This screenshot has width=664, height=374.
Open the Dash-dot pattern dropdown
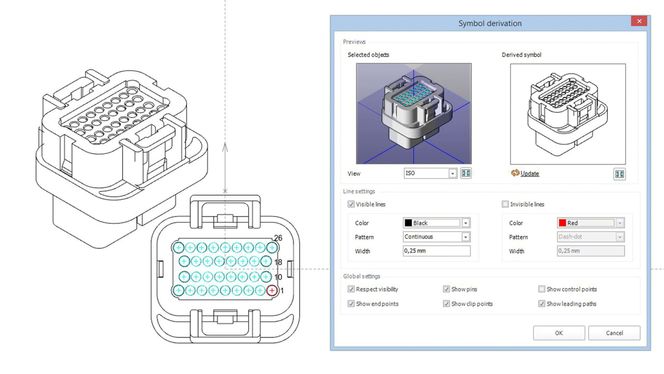591,237
